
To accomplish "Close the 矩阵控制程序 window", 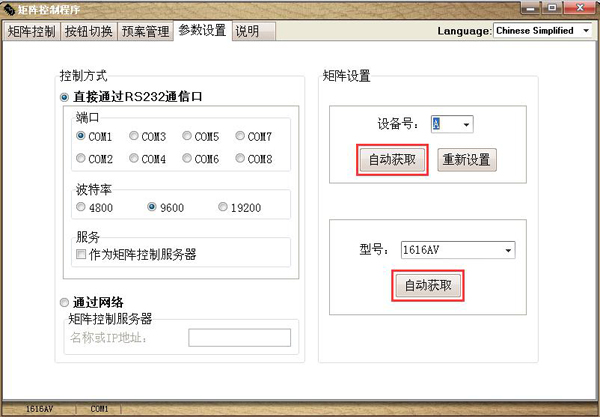I will [580, 8].
